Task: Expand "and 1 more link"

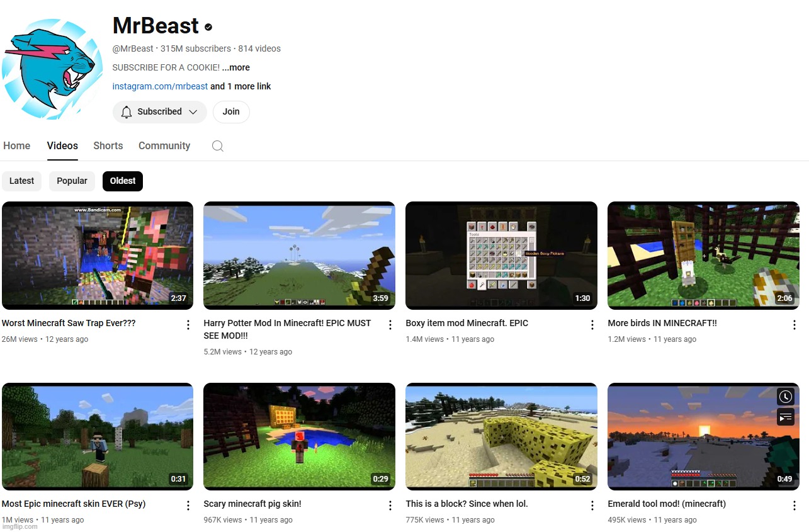Action: coord(240,86)
